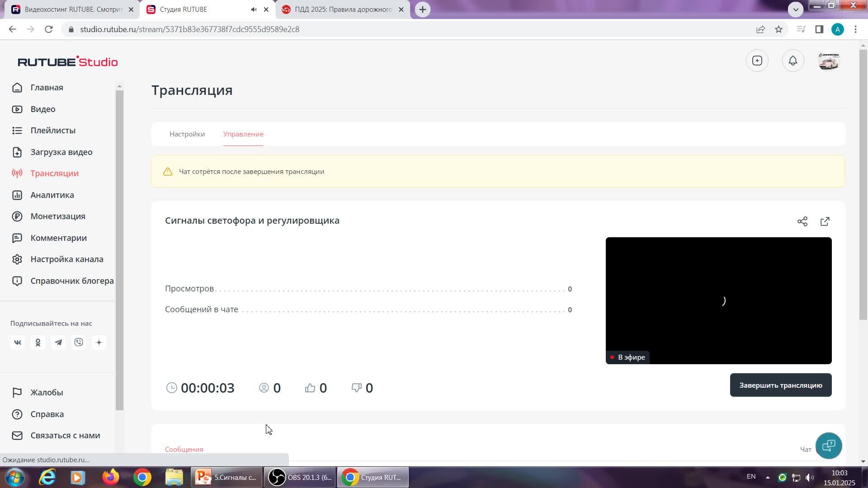The width and height of the screenshot is (868, 488).
Task: Open the support chat floating button
Action: tap(828, 446)
